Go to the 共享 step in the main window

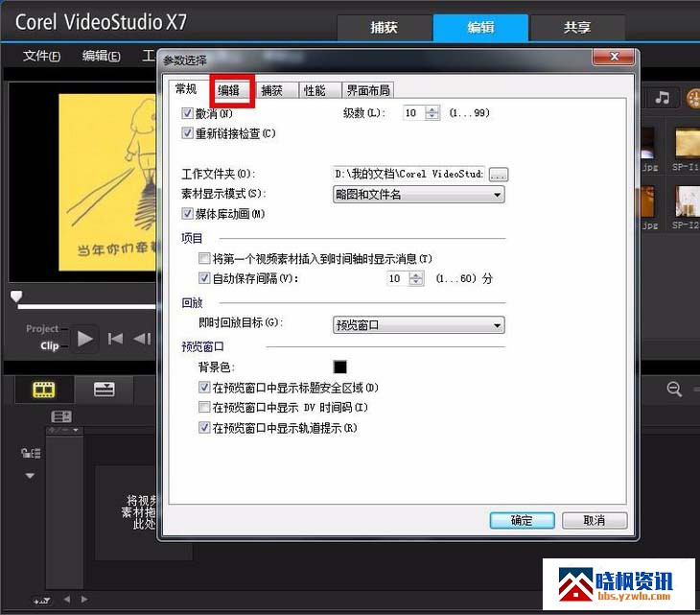[577, 28]
